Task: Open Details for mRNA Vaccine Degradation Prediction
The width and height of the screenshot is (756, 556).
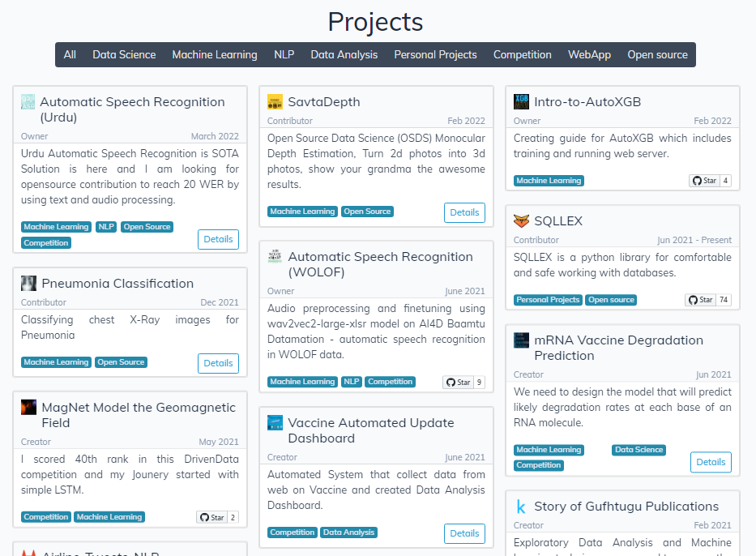Action: tap(711, 462)
